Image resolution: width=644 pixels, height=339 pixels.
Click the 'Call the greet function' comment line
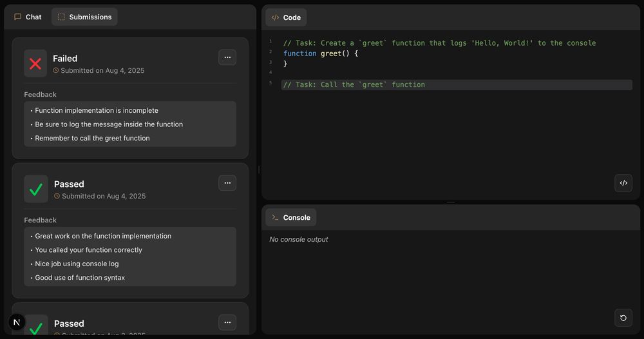pos(457,84)
